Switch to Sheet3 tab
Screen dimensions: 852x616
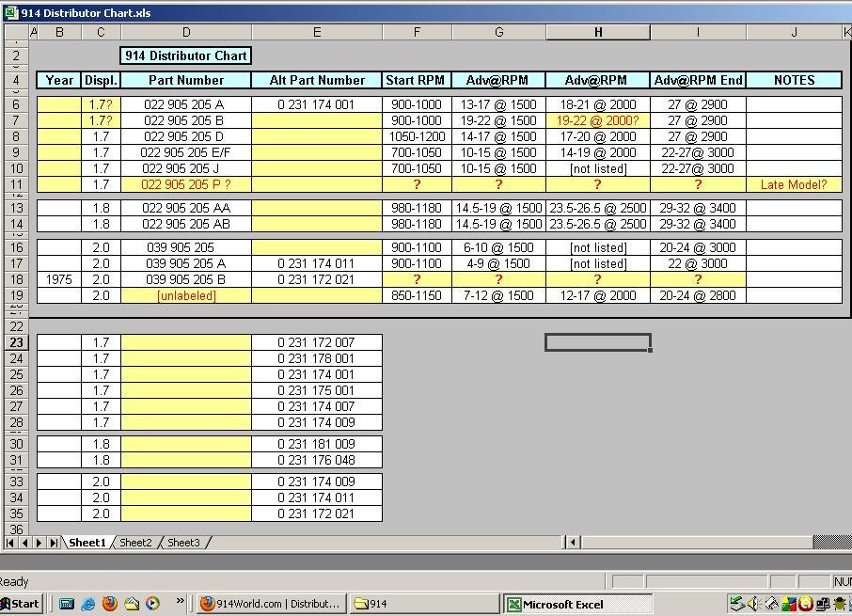pos(183,542)
